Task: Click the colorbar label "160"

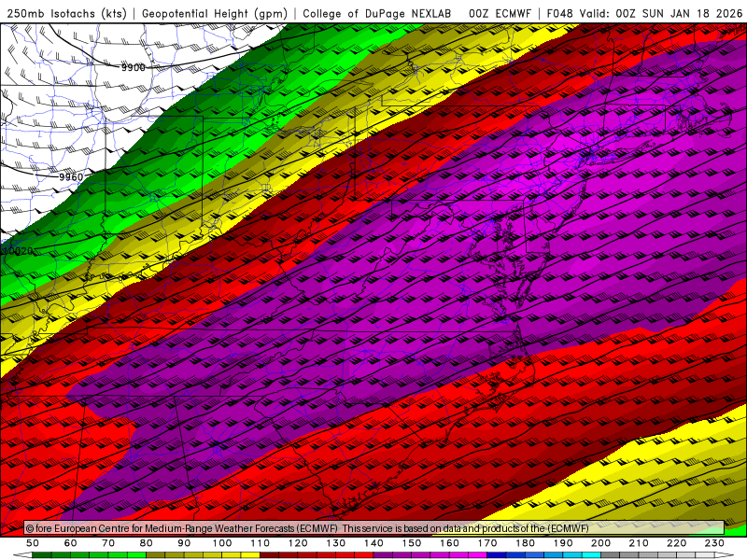Action: point(449,543)
